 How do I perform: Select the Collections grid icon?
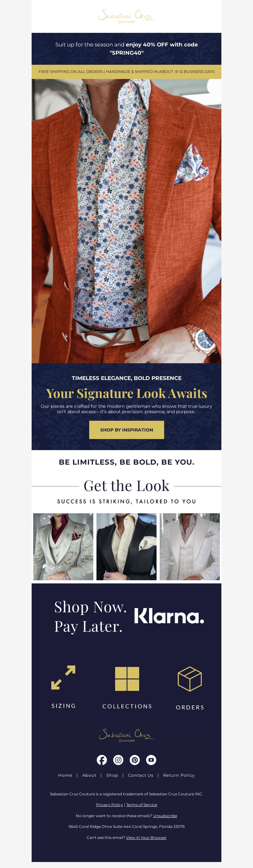127,678
